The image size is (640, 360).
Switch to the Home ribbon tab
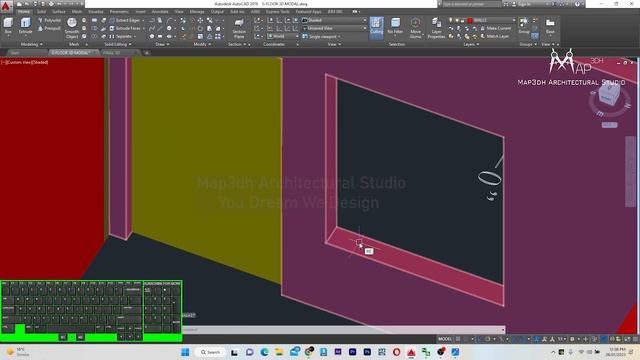pyautogui.click(x=24, y=11)
